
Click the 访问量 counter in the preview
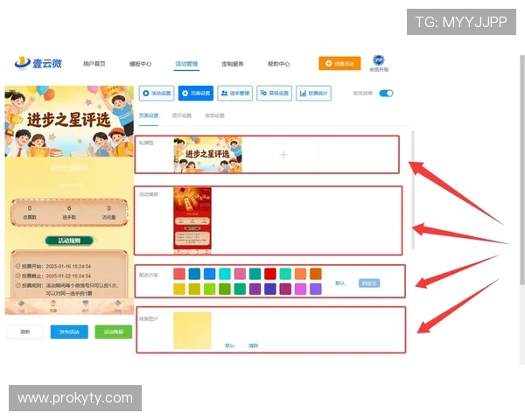(x=108, y=213)
